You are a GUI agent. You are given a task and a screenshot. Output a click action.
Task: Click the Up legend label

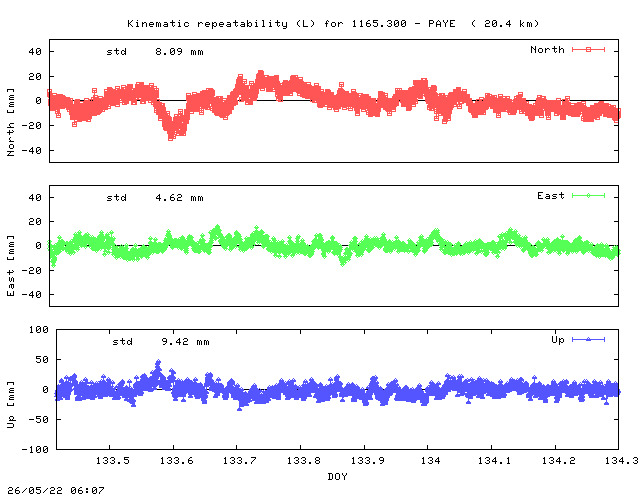558,340
